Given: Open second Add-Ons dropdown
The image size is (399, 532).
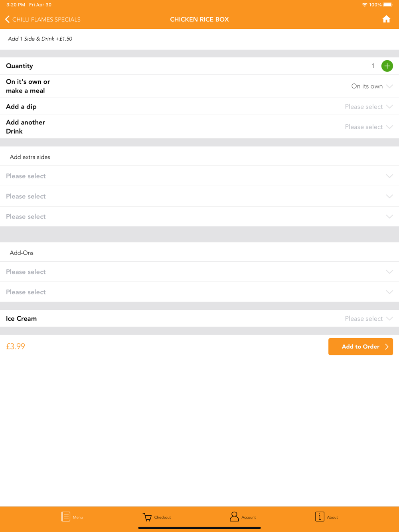Looking at the screenshot, I should pyautogui.click(x=199, y=292).
